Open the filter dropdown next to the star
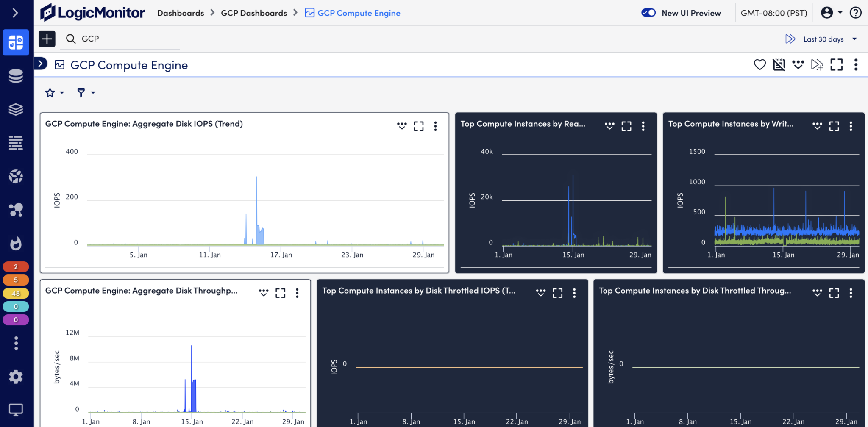 point(85,92)
